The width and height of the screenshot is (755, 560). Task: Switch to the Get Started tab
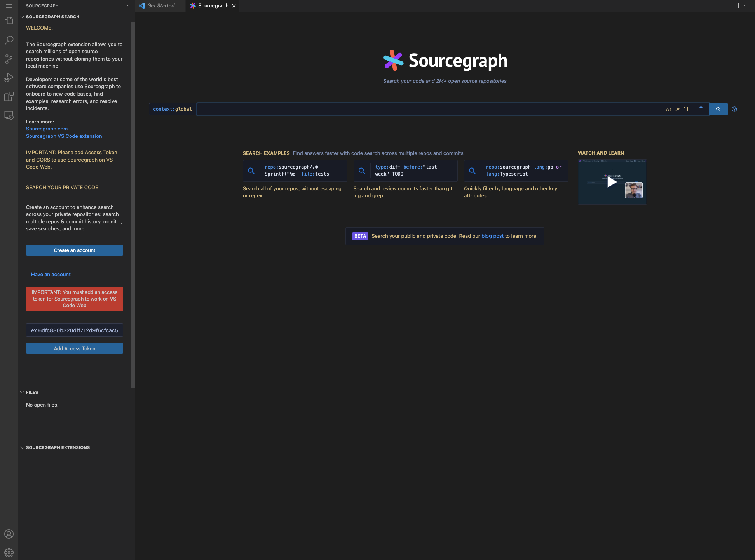point(160,6)
